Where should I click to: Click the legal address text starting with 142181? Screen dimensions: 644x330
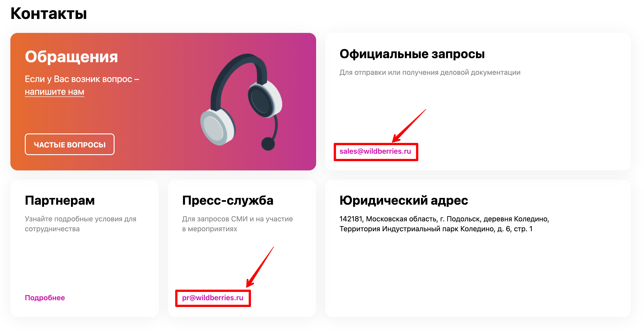coord(444,224)
